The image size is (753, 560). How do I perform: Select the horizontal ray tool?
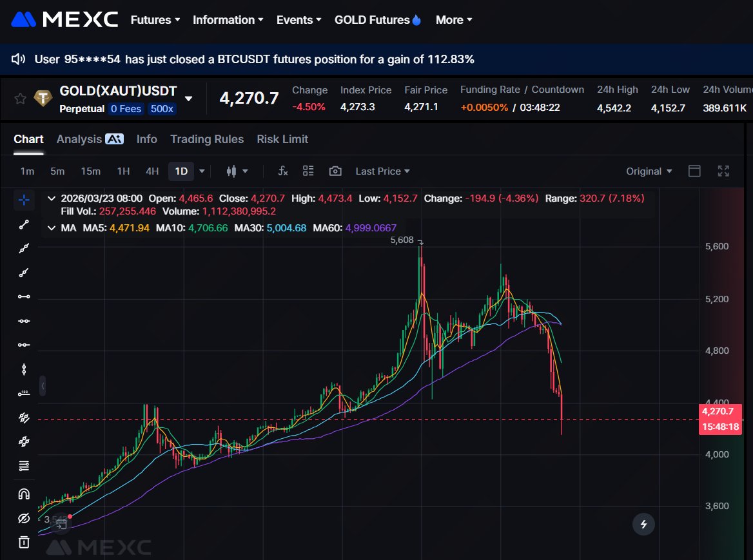(24, 345)
